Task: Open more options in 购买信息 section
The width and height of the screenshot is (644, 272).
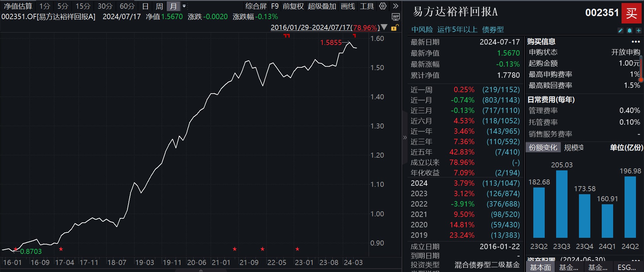Action: (x=636, y=42)
